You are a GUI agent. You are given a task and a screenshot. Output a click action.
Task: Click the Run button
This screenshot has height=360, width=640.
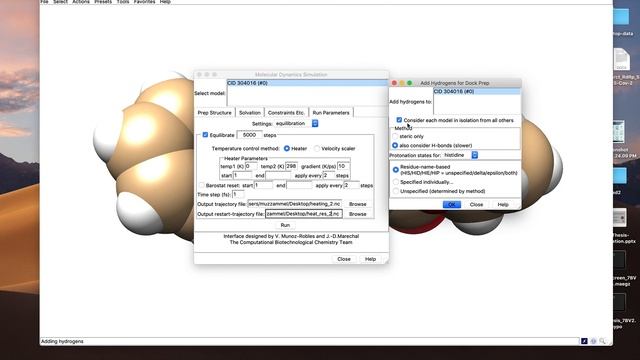coord(285,225)
